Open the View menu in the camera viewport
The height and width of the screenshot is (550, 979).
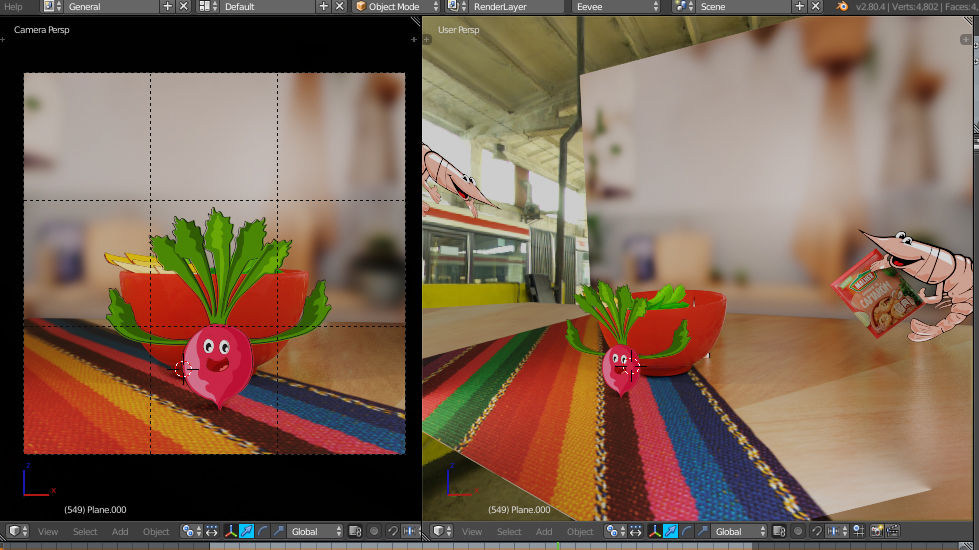point(47,531)
